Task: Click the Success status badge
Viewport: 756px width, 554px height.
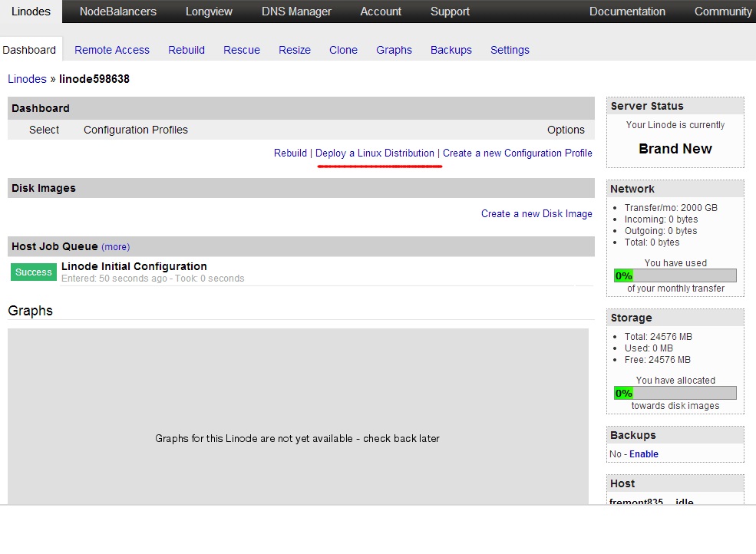Action: click(x=33, y=272)
